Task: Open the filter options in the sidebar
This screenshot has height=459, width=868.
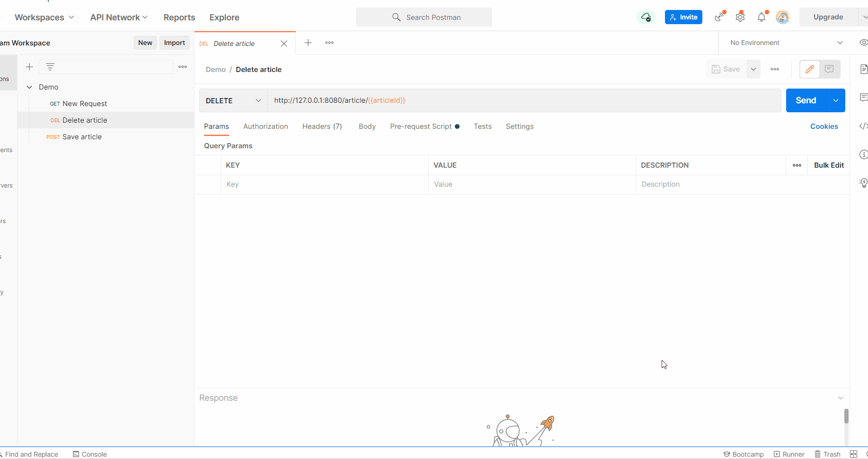Action: [50, 67]
